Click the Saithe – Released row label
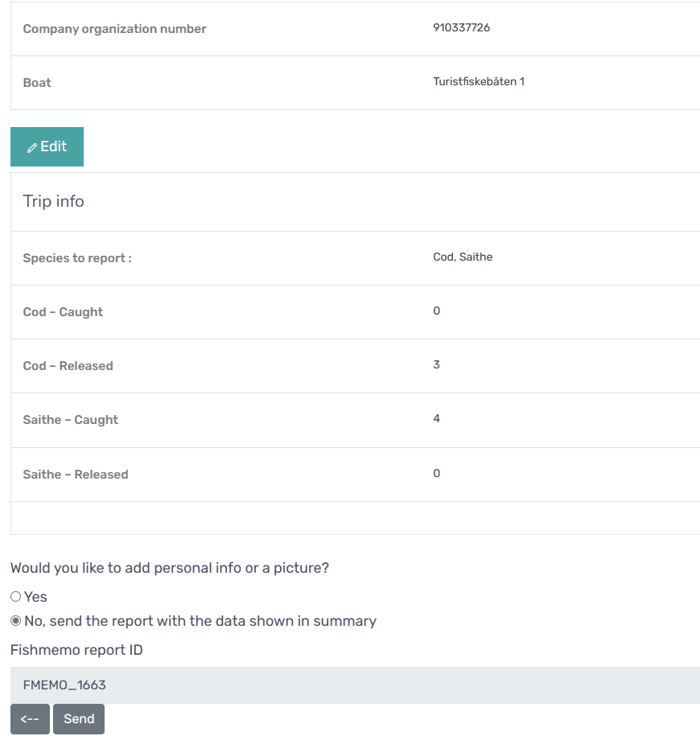Screen dimensions: 700x736 (x=76, y=475)
